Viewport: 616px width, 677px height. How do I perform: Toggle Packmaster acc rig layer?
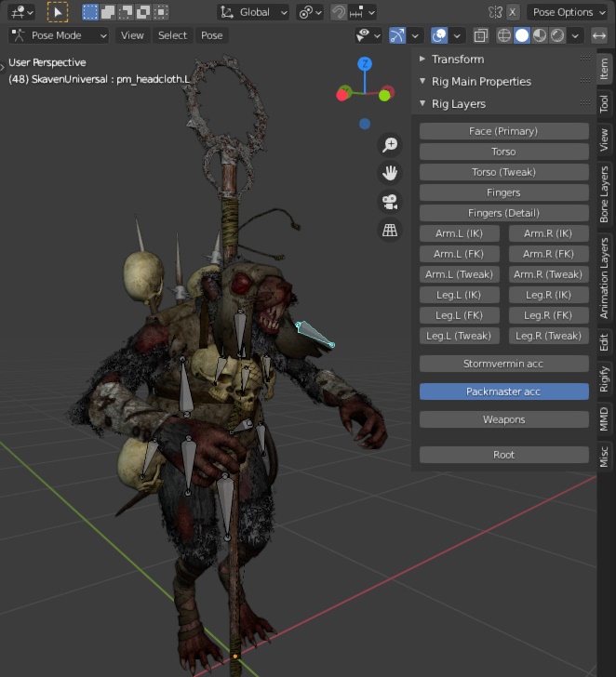click(x=503, y=392)
